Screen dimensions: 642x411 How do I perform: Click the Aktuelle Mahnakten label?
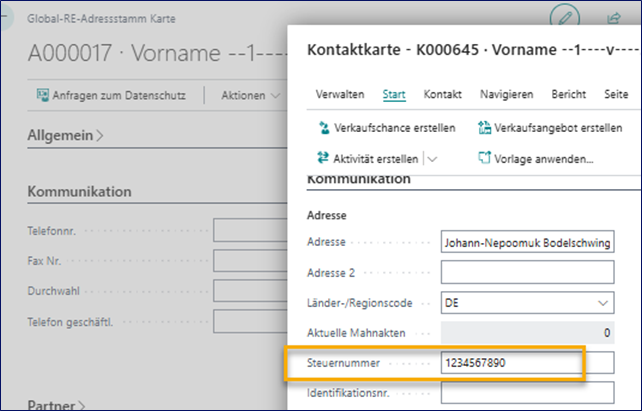pyautogui.click(x=356, y=333)
